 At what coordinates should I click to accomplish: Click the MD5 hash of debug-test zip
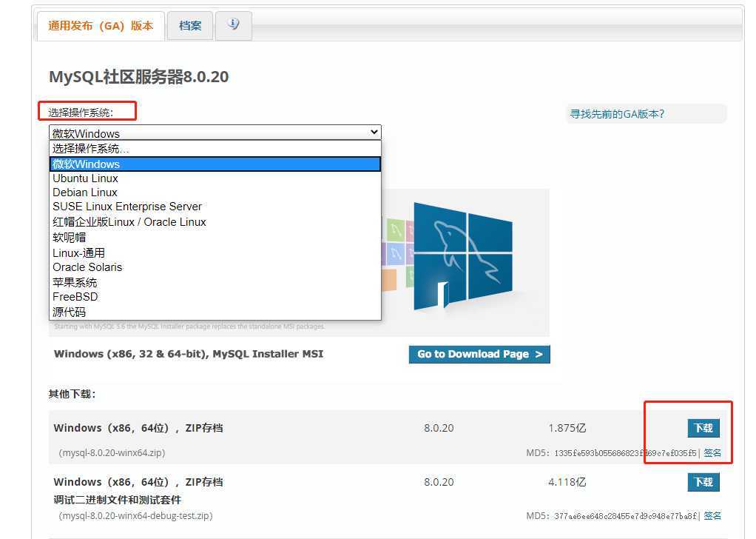coord(625,516)
